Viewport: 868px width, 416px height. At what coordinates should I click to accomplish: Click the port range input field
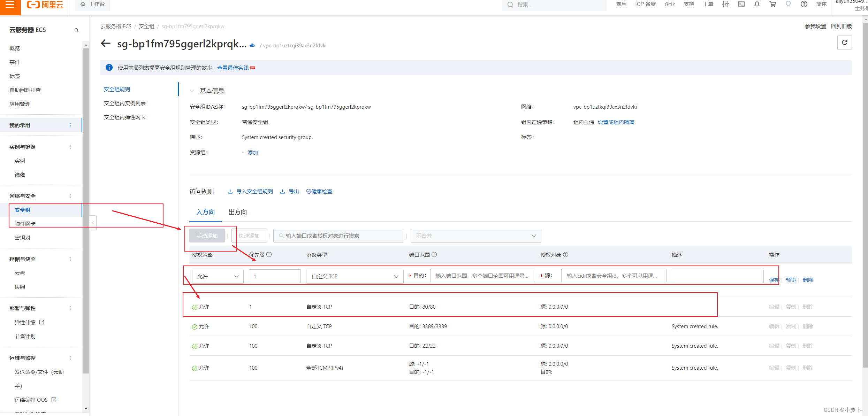pyautogui.click(x=482, y=275)
